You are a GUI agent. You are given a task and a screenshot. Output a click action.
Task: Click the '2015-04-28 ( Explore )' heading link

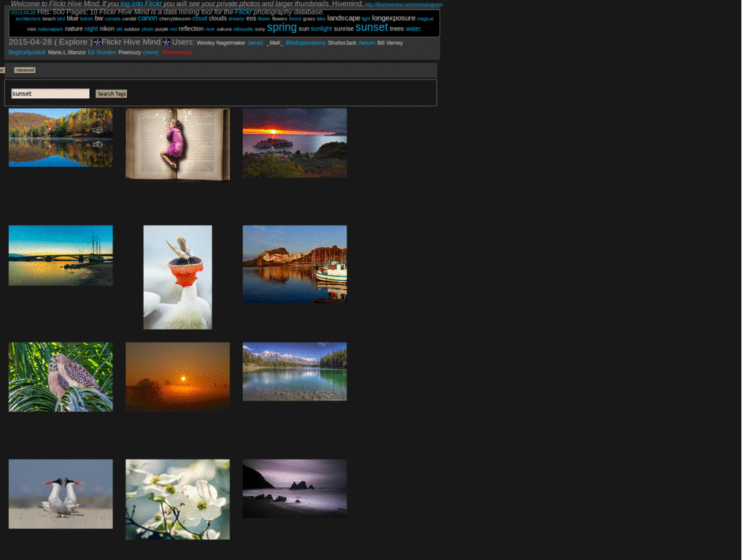pos(49,42)
